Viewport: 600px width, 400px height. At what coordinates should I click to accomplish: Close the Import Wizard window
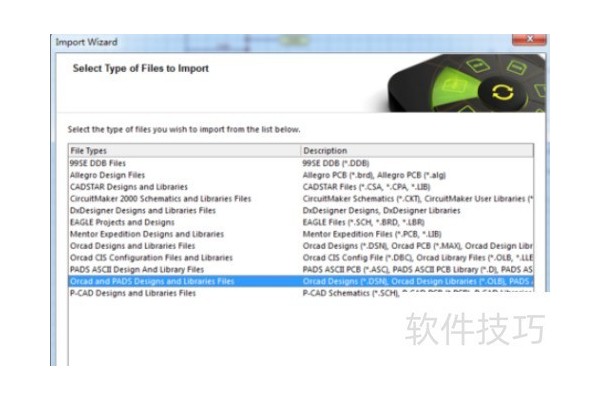click(x=529, y=39)
